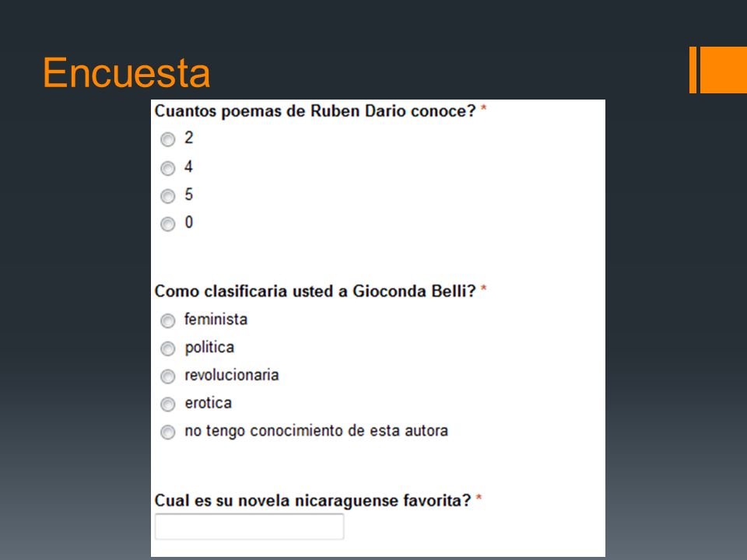This screenshot has height=560, width=747.
Task: Click the "Como clasificaria usted a Gioconda Belli?" question
Action: 315,291
